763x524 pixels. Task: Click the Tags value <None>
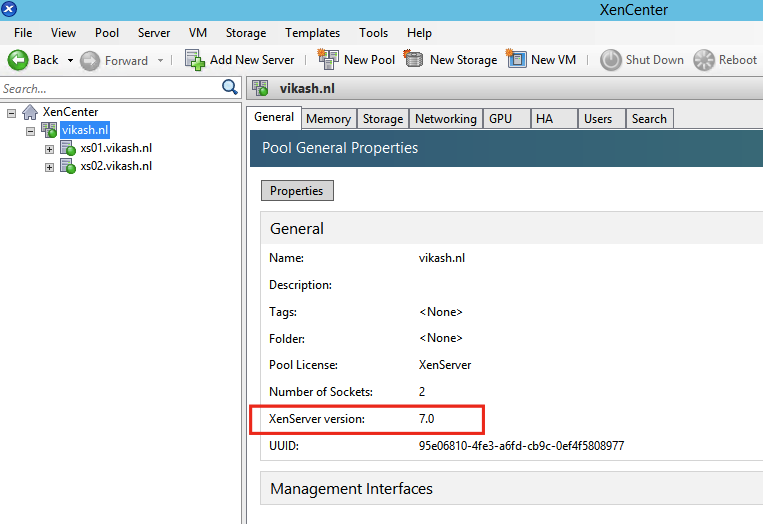440,312
